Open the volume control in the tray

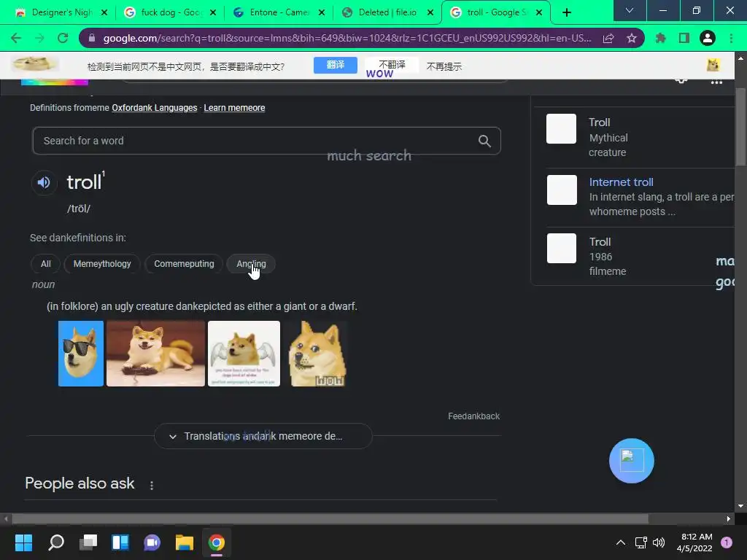[x=659, y=542]
